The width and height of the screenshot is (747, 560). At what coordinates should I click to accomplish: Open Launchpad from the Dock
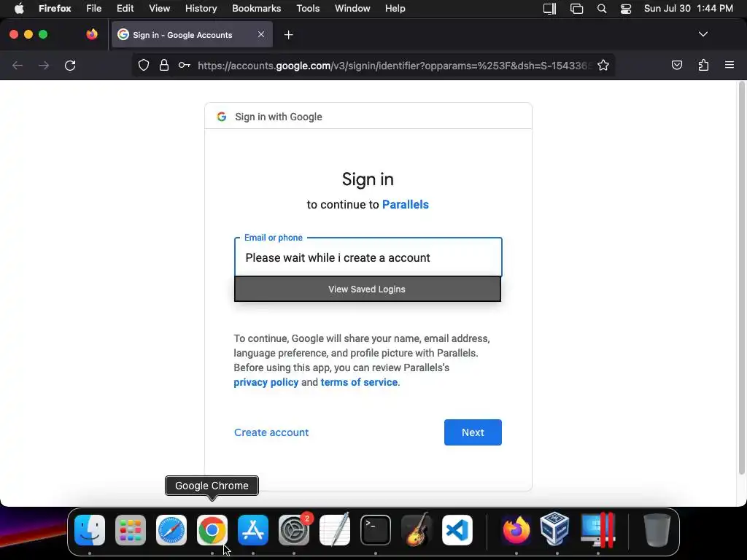click(131, 529)
